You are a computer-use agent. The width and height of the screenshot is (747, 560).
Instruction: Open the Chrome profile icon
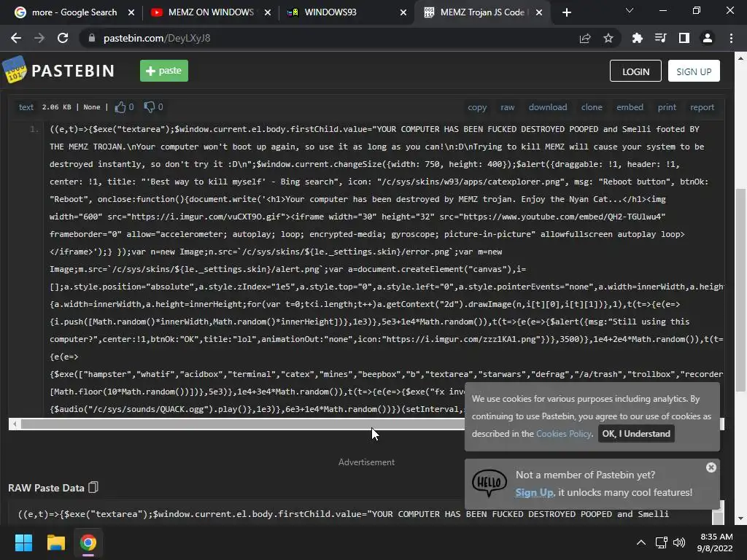(x=708, y=38)
